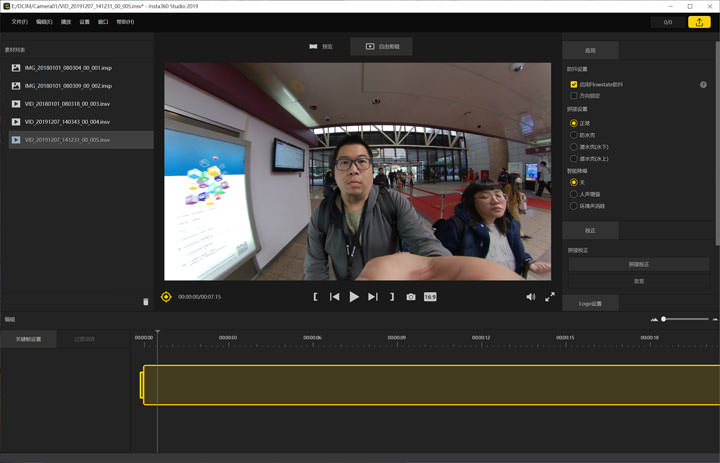Screen dimensions: 720x463
Task: Set the trim start bracket marker
Action: 316,297
